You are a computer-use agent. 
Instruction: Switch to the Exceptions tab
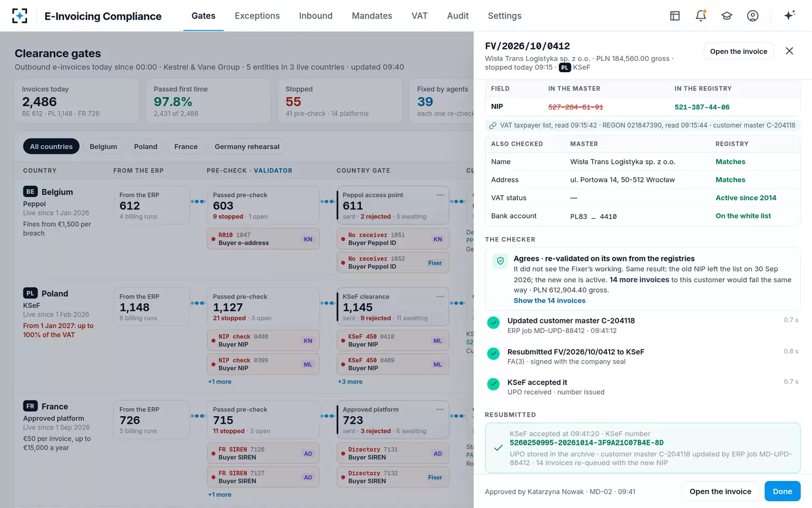257,16
